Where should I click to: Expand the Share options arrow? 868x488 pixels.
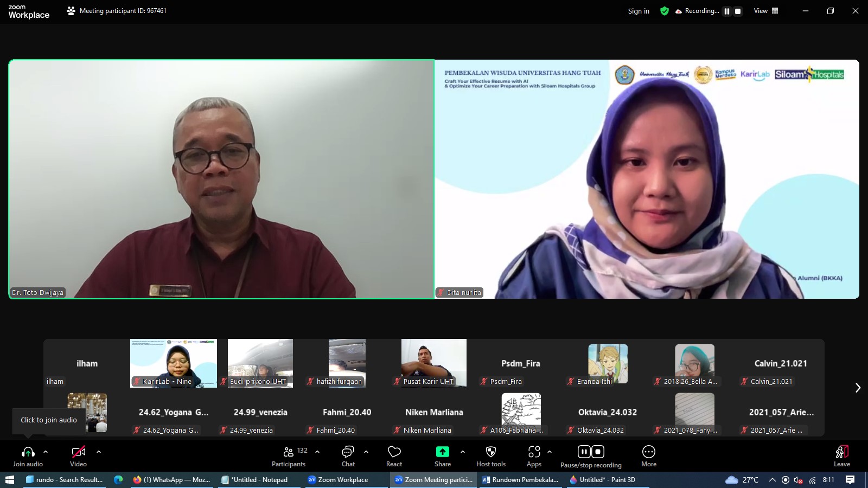[462, 451]
